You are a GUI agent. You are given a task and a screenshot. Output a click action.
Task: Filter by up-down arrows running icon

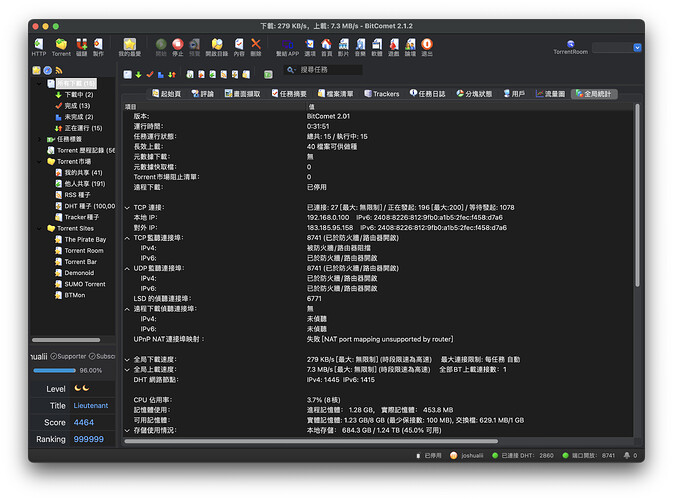[172, 75]
